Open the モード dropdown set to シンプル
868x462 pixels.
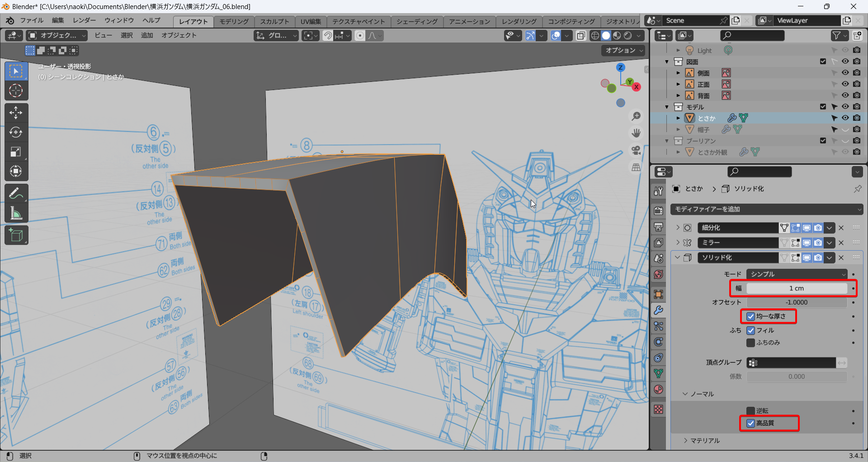(x=797, y=274)
